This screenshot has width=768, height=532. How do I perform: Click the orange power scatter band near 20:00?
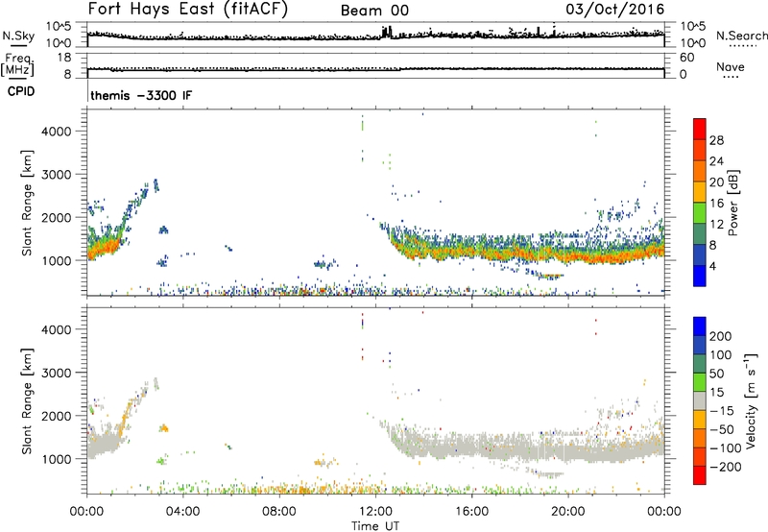click(568, 255)
